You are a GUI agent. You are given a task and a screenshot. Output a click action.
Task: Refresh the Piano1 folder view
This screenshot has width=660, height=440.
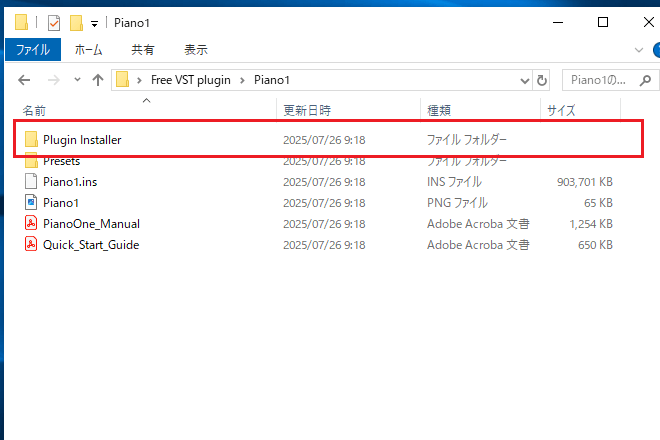coord(542,80)
